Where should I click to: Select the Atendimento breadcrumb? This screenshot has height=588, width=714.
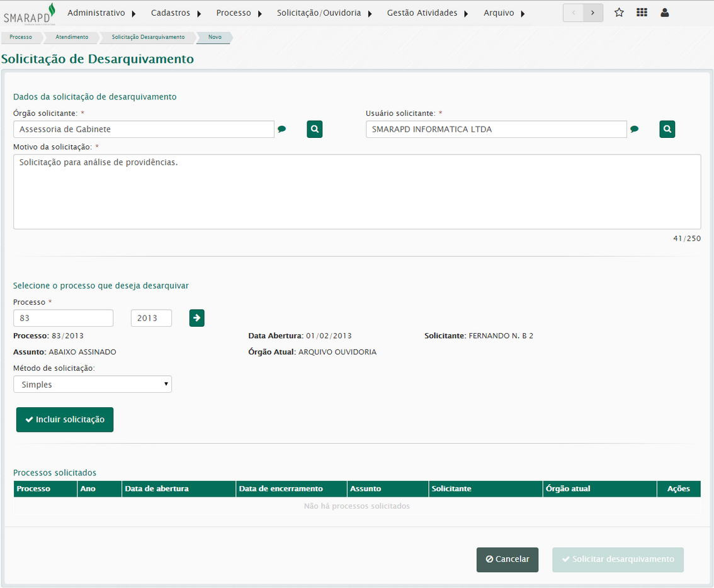pos(72,37)
